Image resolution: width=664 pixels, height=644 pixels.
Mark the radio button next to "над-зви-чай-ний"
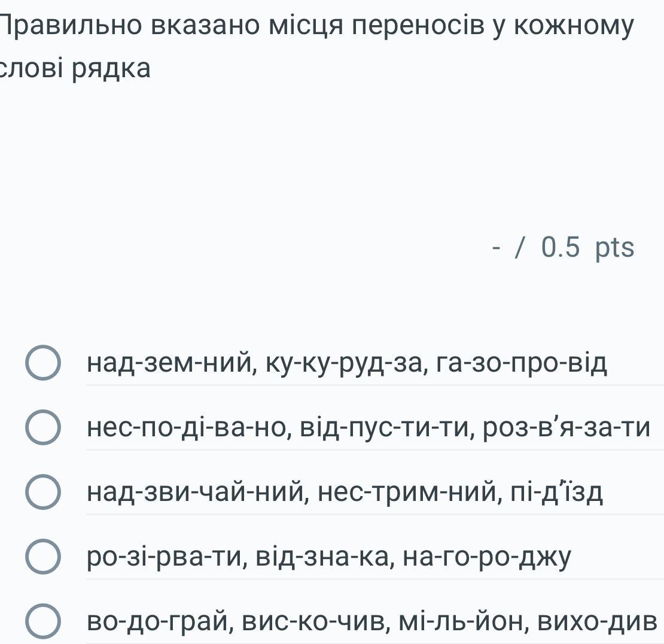[x=43, y=493]
